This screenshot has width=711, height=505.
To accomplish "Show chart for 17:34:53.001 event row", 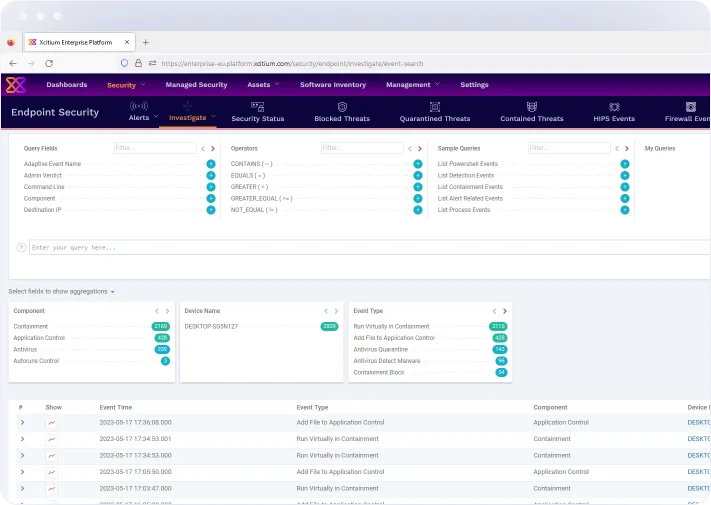I will [52, 439].
